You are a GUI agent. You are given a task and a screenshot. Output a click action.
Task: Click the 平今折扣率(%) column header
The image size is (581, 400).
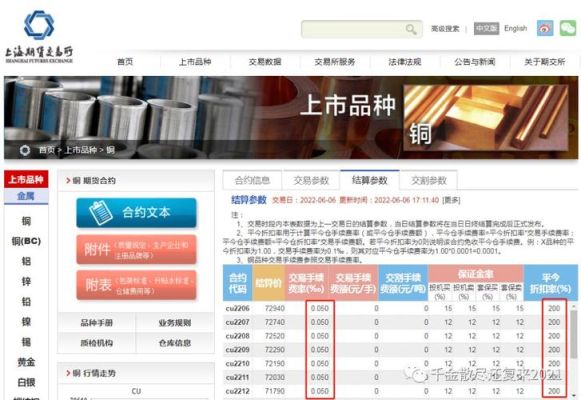[551, 283]
